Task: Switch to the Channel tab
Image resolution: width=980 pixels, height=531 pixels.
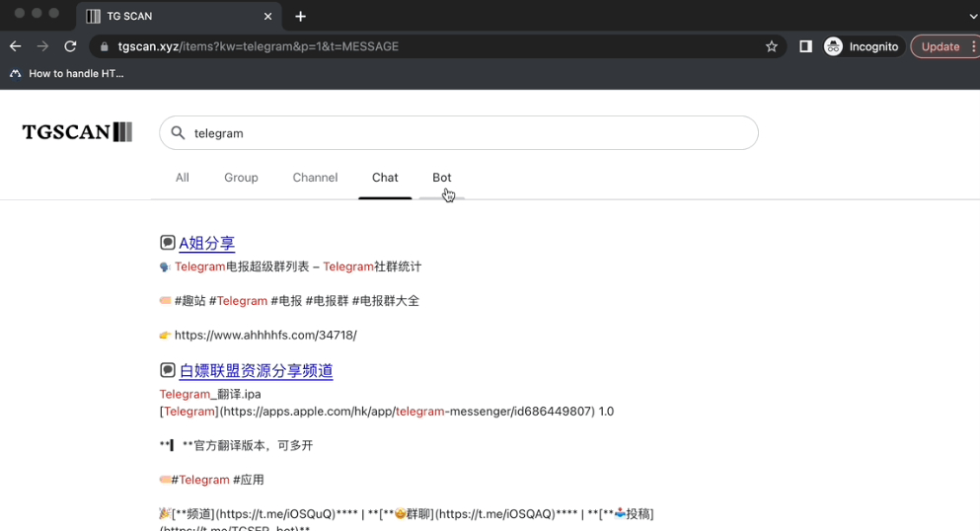Action: 315,178
